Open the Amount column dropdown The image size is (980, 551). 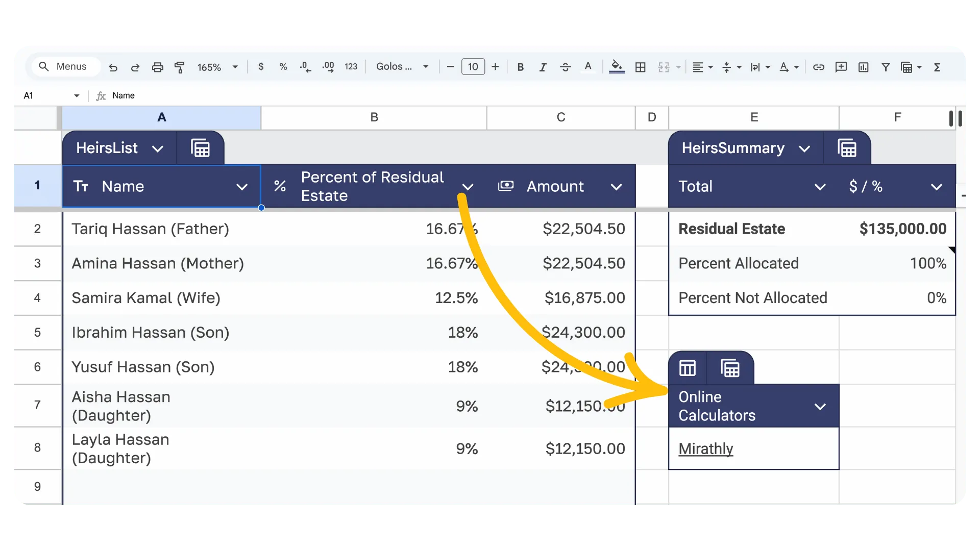(617, 187)
